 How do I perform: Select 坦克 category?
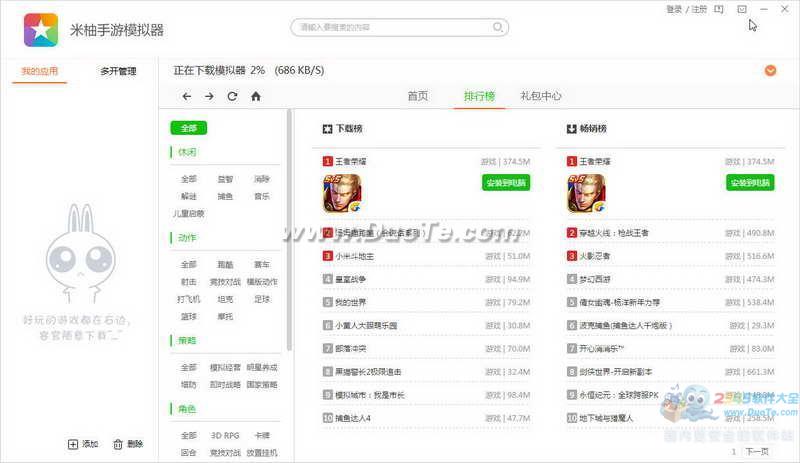pos(225,299)
